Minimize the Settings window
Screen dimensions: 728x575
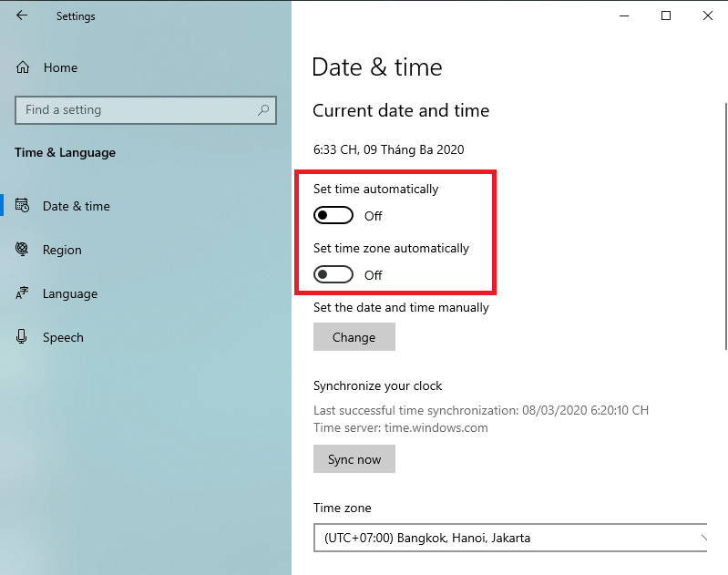click(624, 15)
